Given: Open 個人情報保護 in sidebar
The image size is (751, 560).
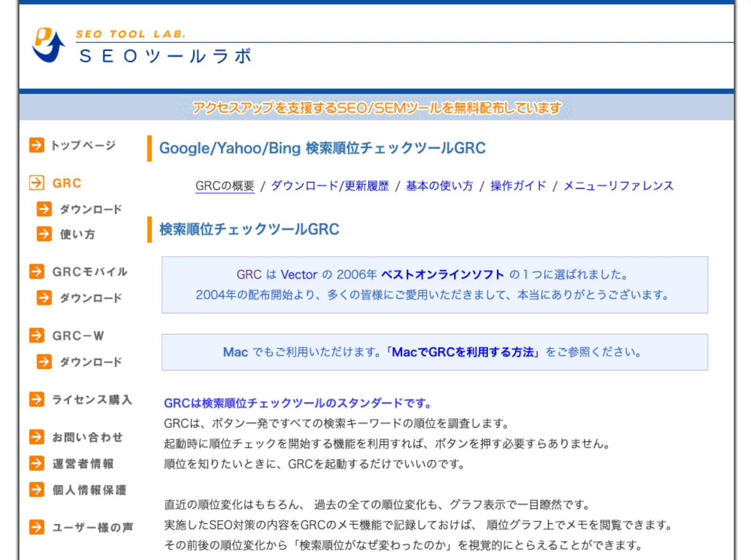Looking at the screenshot, I should tap(89, 490).
